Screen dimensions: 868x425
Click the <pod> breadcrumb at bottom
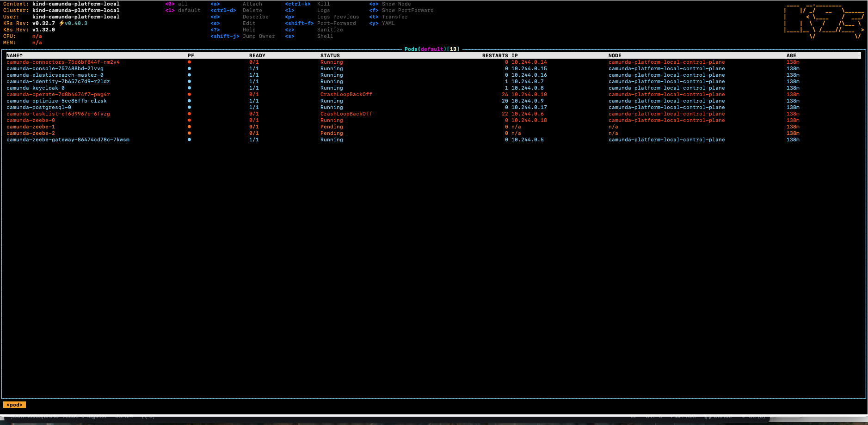tap(14, 405)
